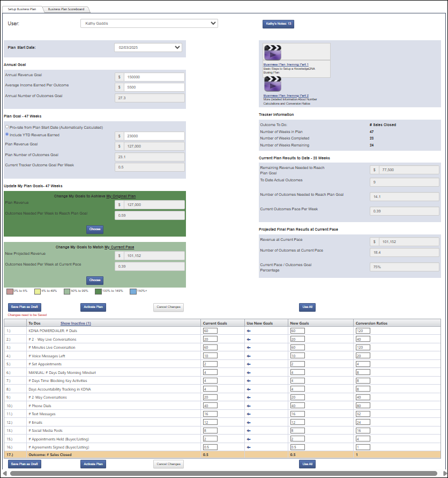Image resolution: width=448 pixels, height=478 pixels.
Task: Expand the Plan Start Date dropdown
Action: (x=148, y=47)
